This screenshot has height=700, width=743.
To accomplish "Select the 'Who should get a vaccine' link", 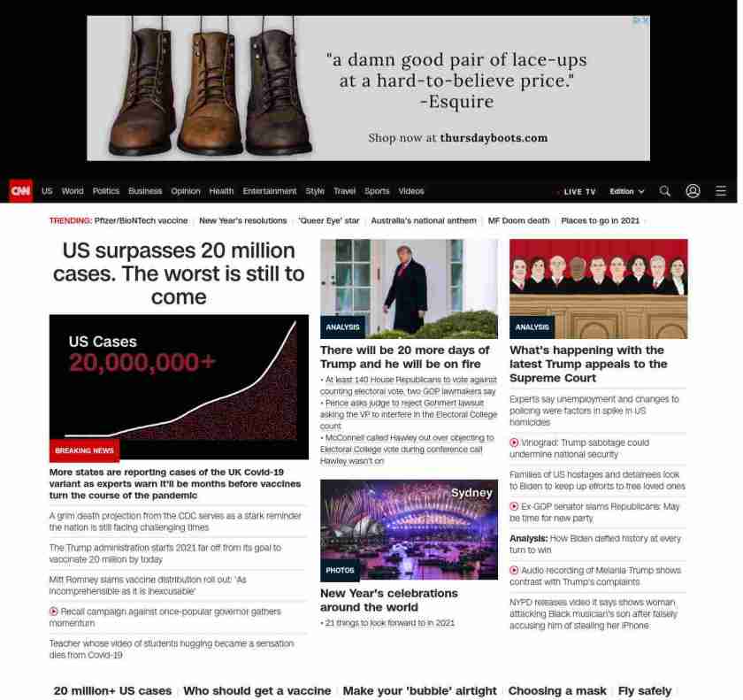I will point(257,690).
